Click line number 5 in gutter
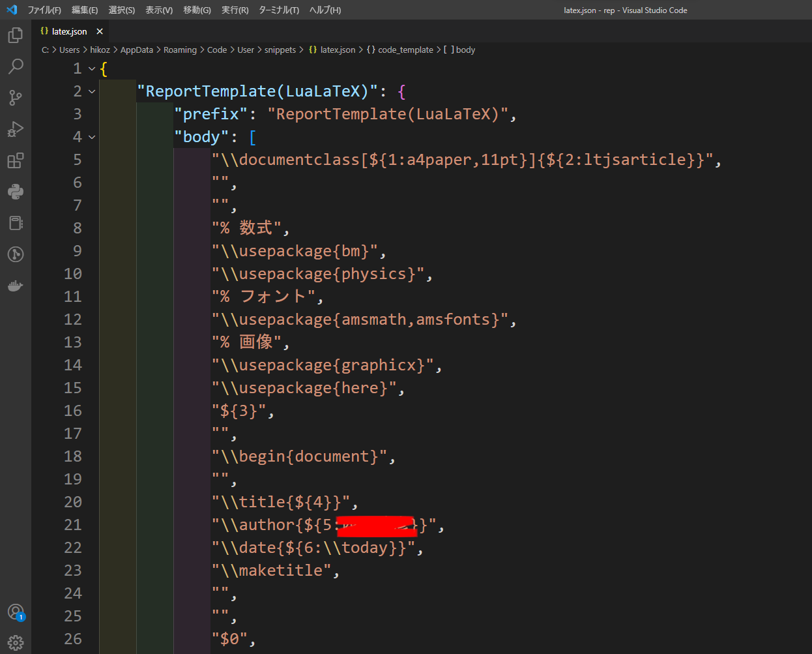Image resolution: width=812 pixels, height=654 pixels. click(77, 160)
